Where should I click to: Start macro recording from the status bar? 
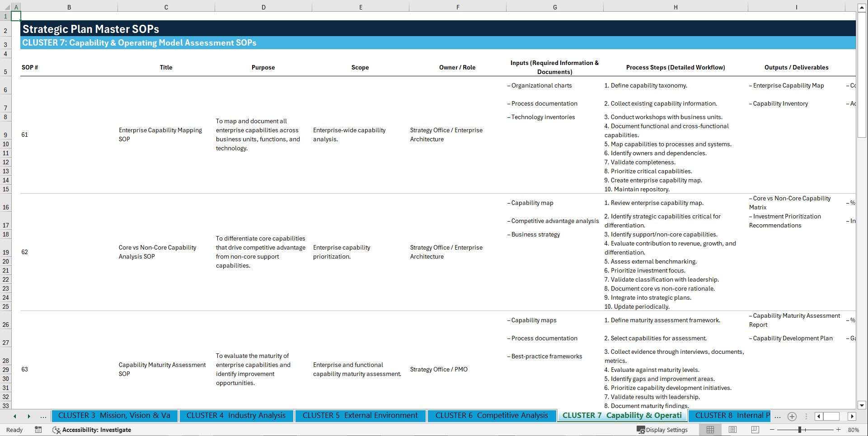(x=38, y=430)
